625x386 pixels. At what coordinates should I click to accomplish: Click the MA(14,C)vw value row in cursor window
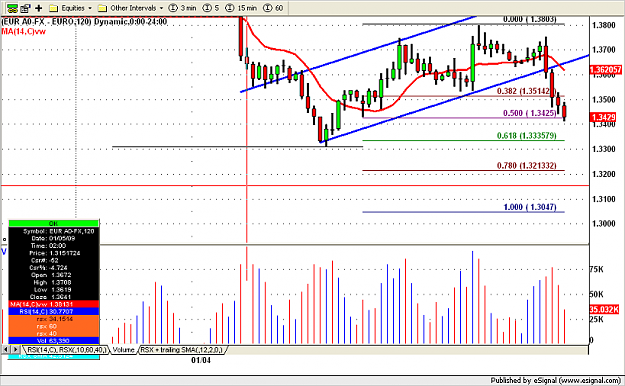click(x=53, y=304)
